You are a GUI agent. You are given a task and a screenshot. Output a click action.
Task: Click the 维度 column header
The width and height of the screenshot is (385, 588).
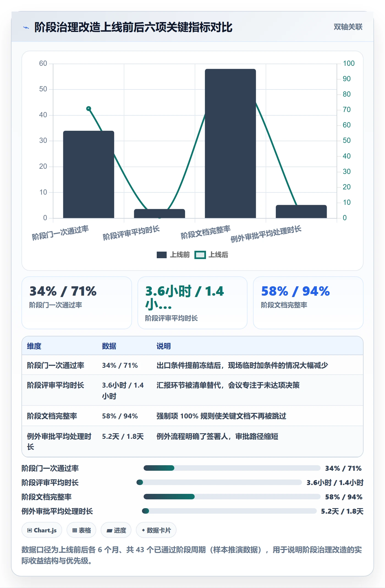34,346
